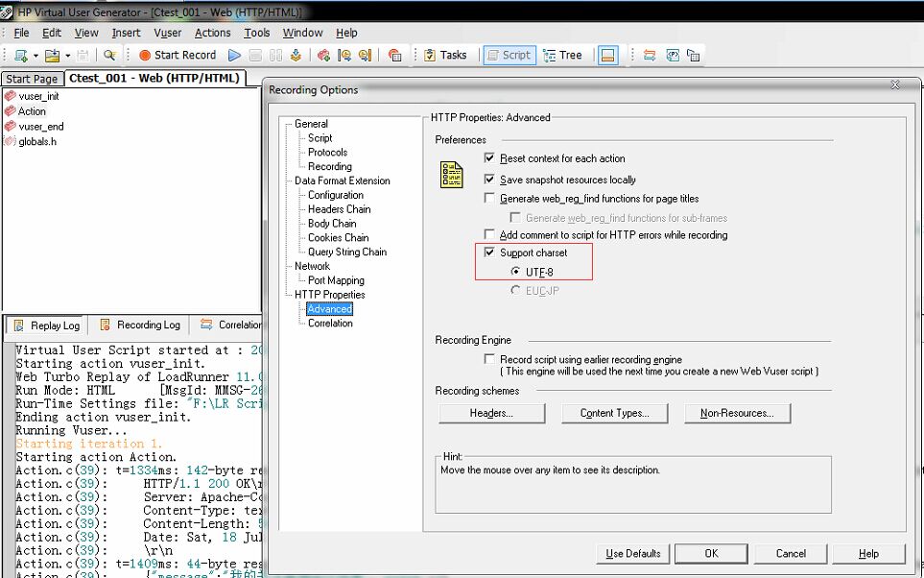Click the Compile download-arrow icon

tap(296, 56)
